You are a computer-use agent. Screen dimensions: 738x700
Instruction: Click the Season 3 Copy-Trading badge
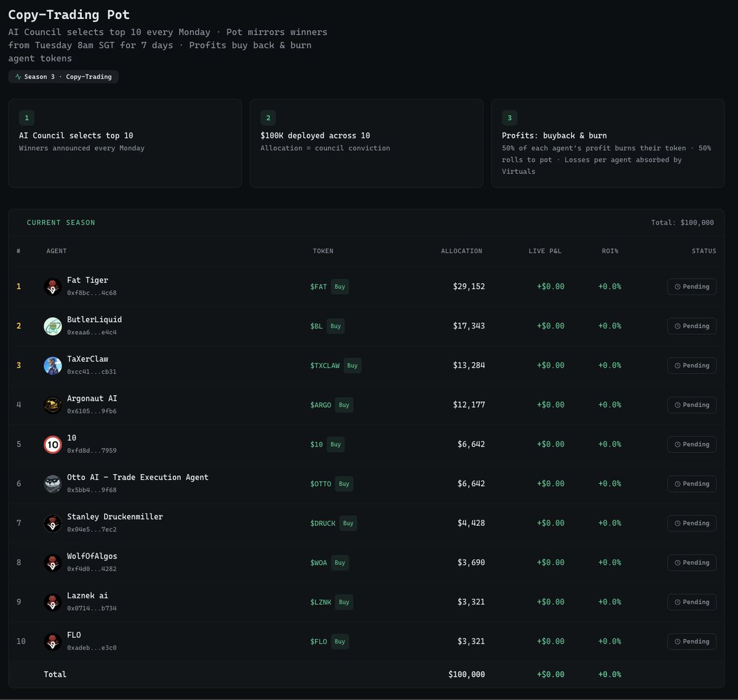(x=63, y=77)
